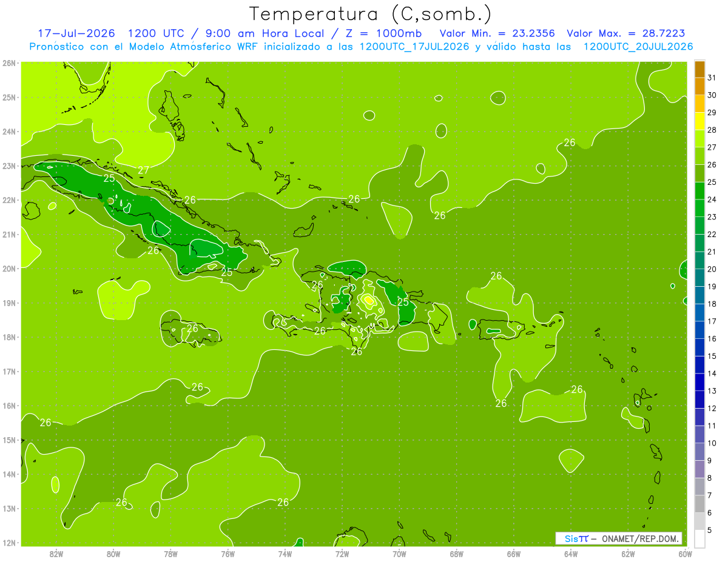Select the 15 label on the color scale
Image resolution: width=728 pixels, height=562 pixels.
(x=712, y=356)
